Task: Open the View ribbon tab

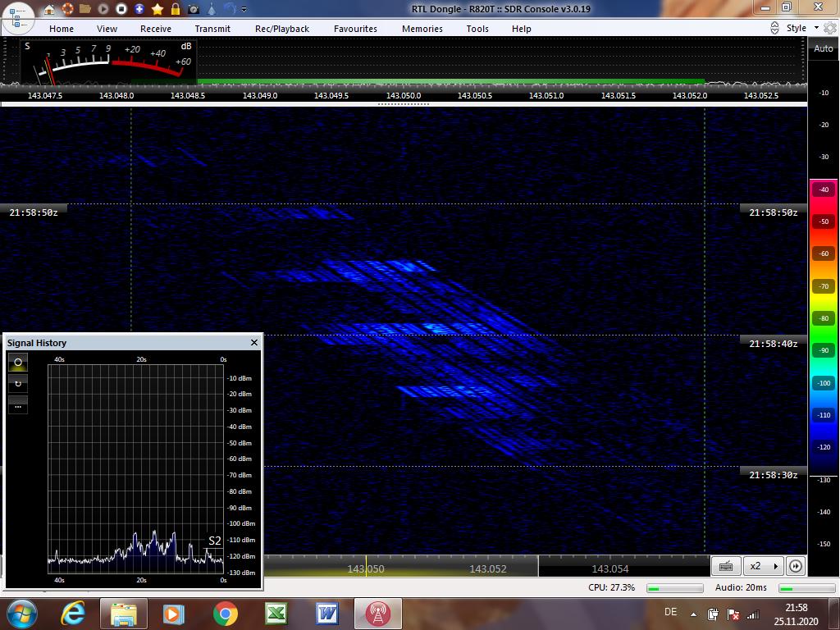Action: point(107,29)
